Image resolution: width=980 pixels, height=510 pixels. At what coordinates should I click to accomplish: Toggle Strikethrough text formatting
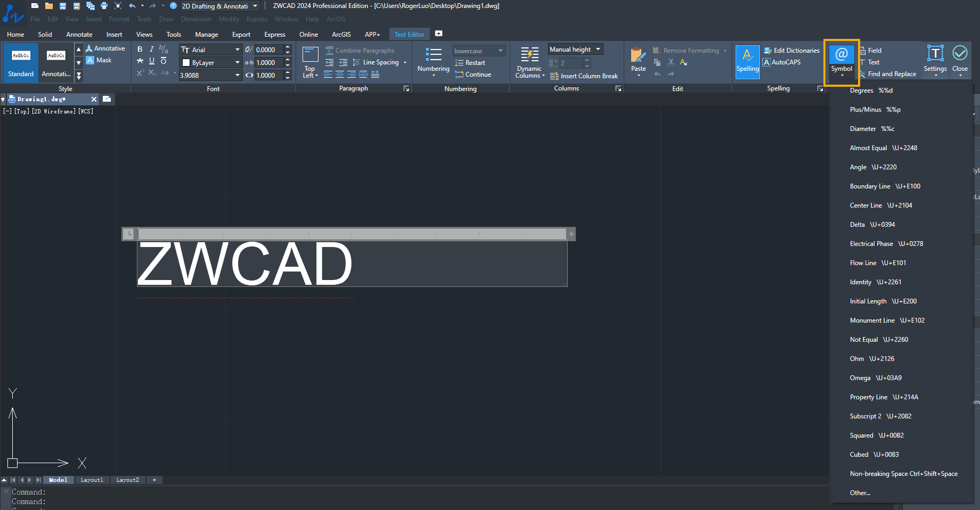[140, 61]
